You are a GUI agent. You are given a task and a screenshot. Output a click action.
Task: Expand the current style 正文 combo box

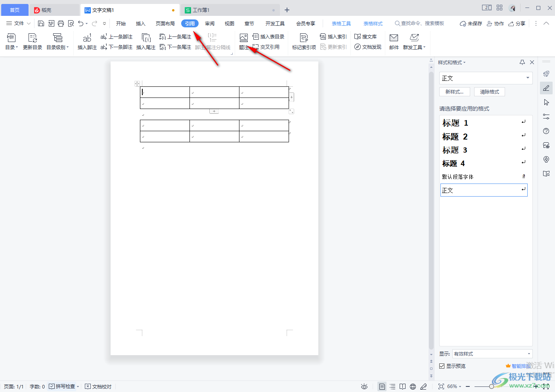click(528, 78)
